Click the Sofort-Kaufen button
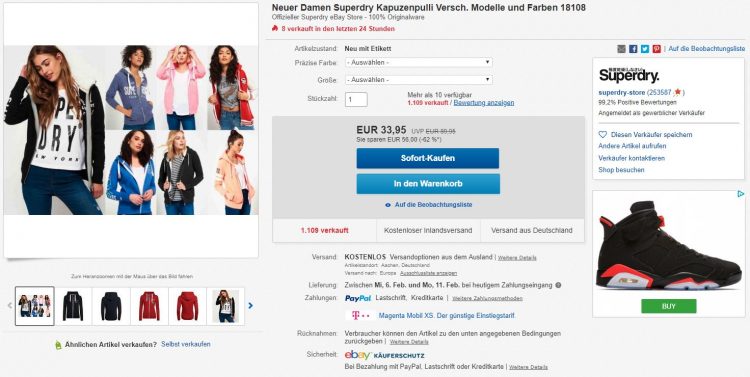The image size is (750, 377). click(428, 158)
